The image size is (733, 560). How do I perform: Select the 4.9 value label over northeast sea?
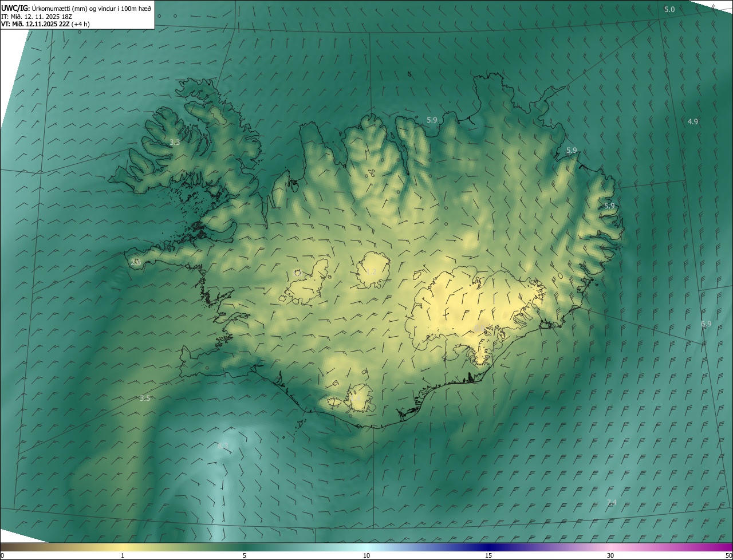[x=692, y=121]
